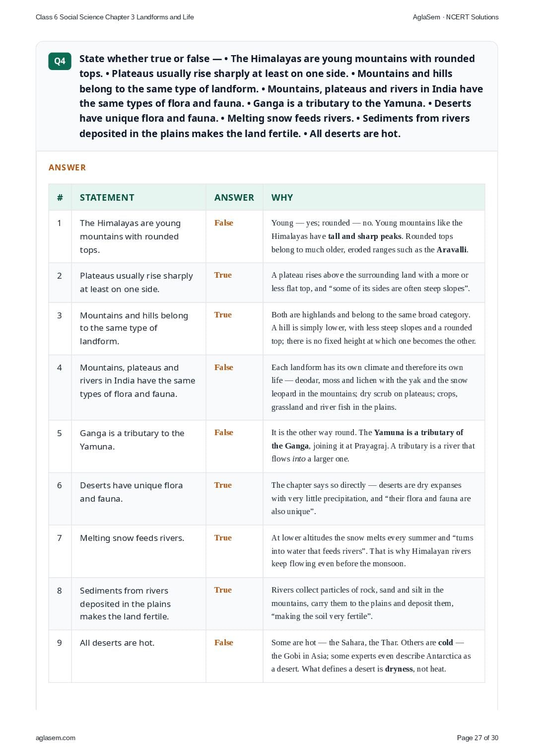The image size is (534, 756).
Task: Click the green Q4 question badge
Action: pyautogui.click(x=60, y=61)
